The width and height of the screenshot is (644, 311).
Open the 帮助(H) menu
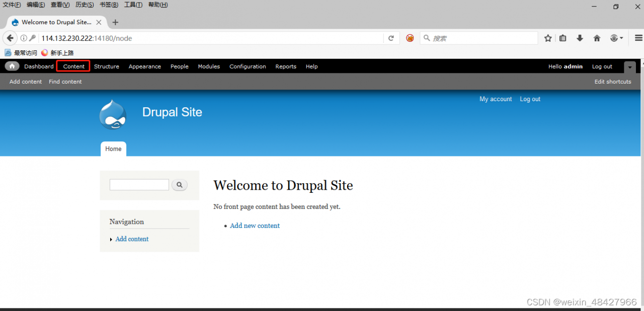tap(158, 5)
